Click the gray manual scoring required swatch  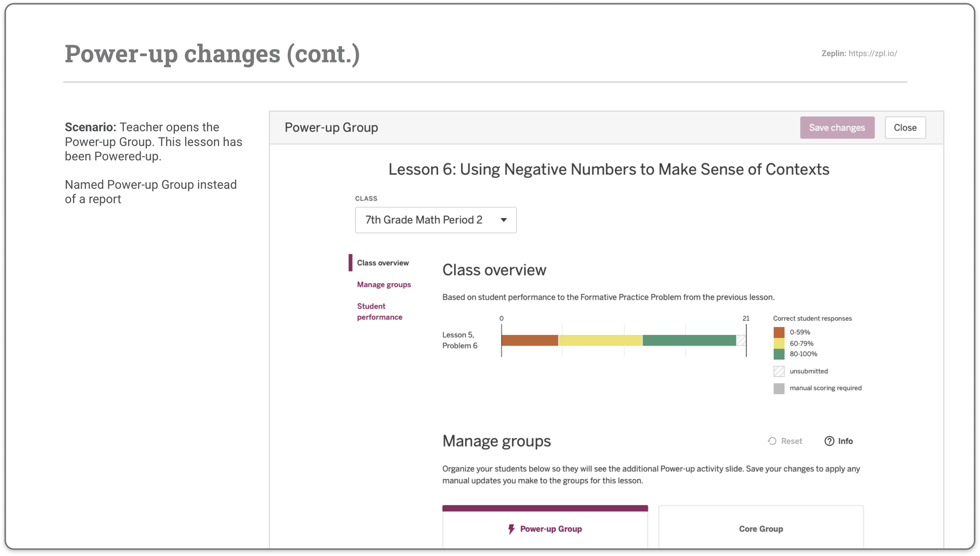[779, 388]
